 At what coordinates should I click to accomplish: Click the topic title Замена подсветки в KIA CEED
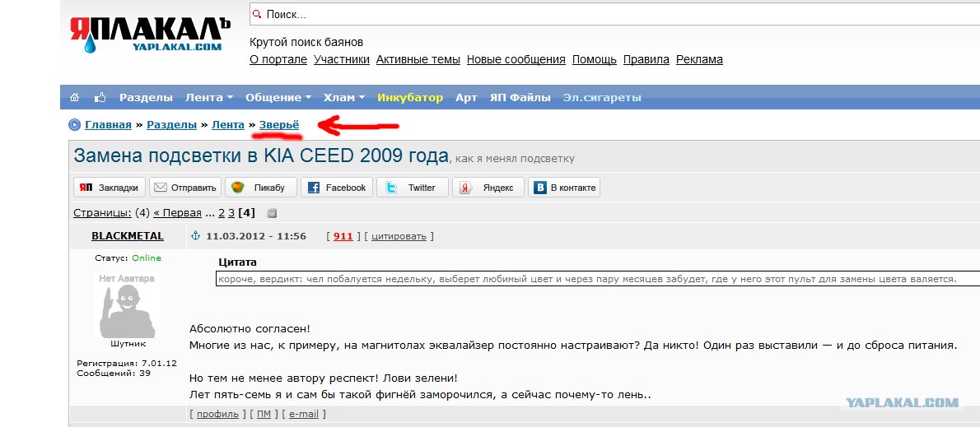tap(261, 155)
